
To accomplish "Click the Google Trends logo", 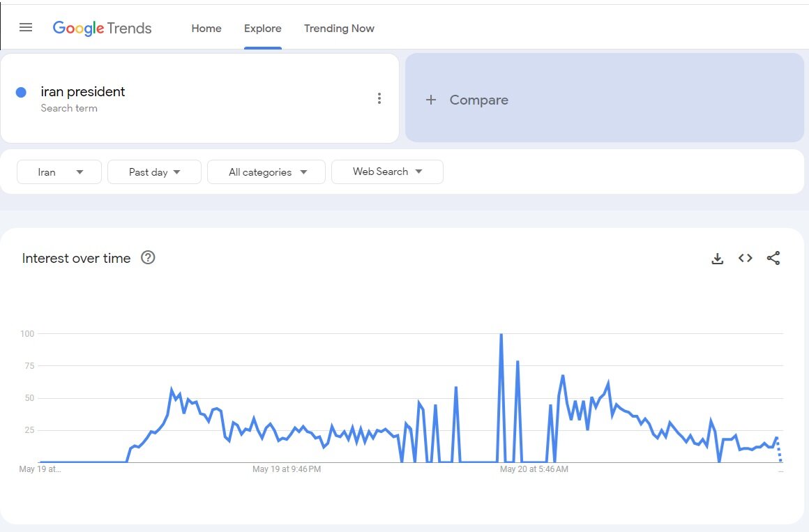I will (x=103, y=29).
